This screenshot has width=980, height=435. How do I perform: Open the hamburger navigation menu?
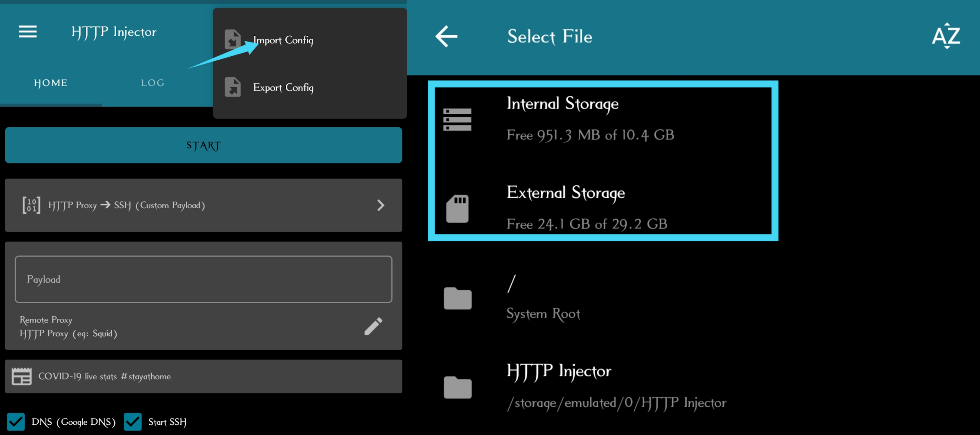[28, 32]
